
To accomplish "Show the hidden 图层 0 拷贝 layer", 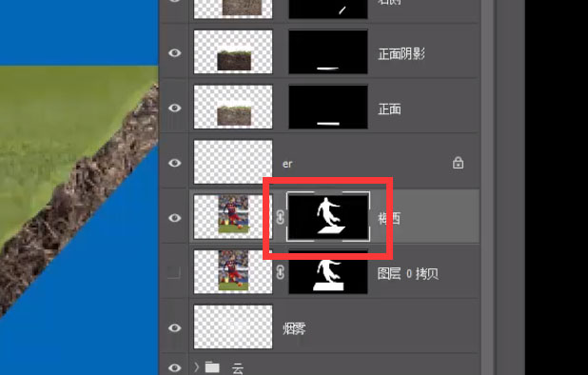I will [174, 272].
